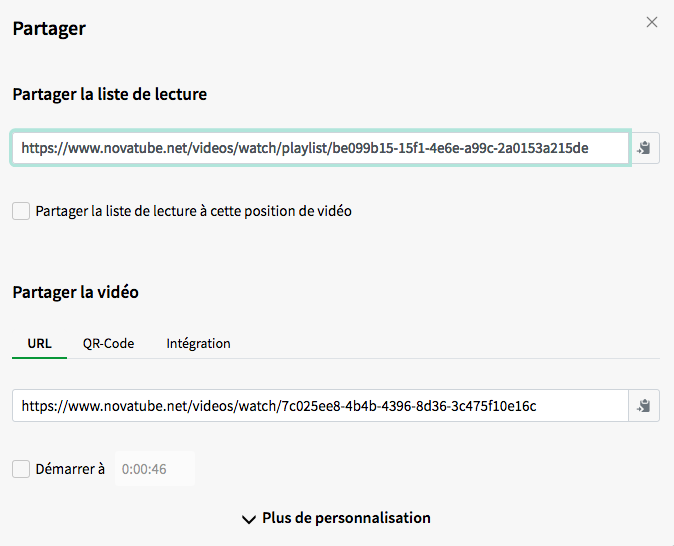Click the playlist position checkbox label text
This screenshot has height=546, width=674.
click(x=193, y=211)
